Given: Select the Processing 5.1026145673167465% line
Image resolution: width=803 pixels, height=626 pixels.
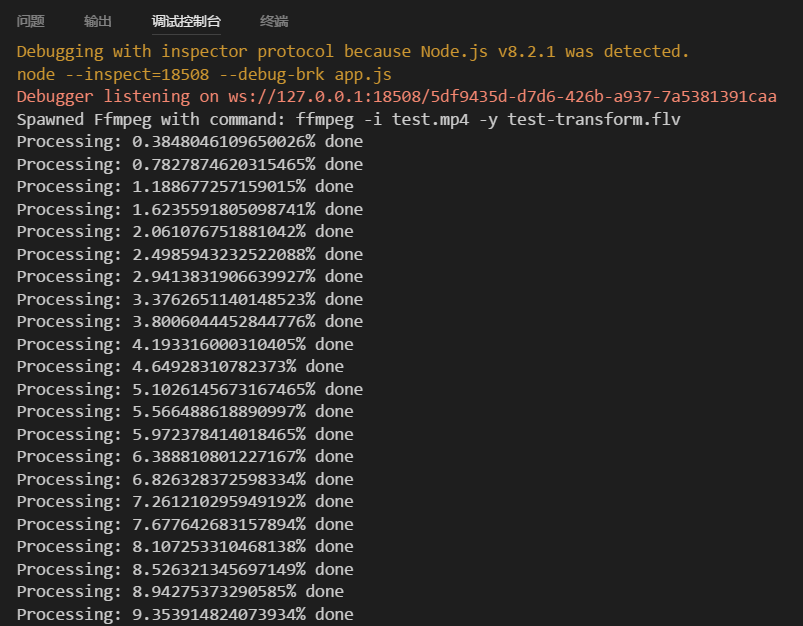Looking at the screenshot, I should pyautogui.click(x=190, y=389).
